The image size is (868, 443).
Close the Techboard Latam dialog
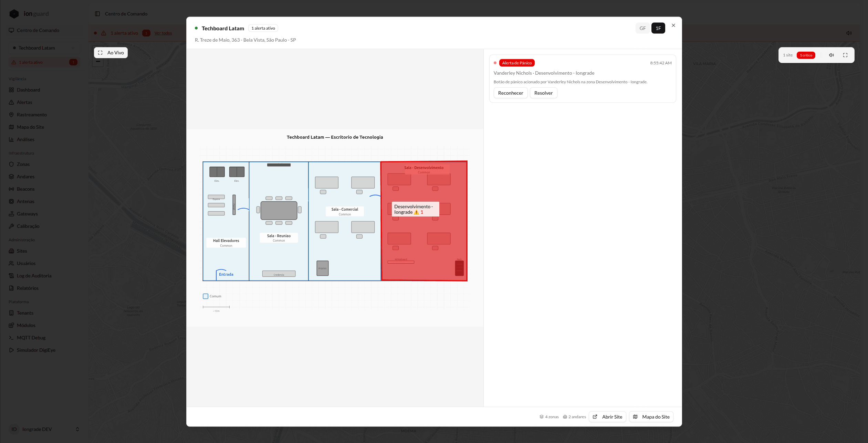coord(673,25)
